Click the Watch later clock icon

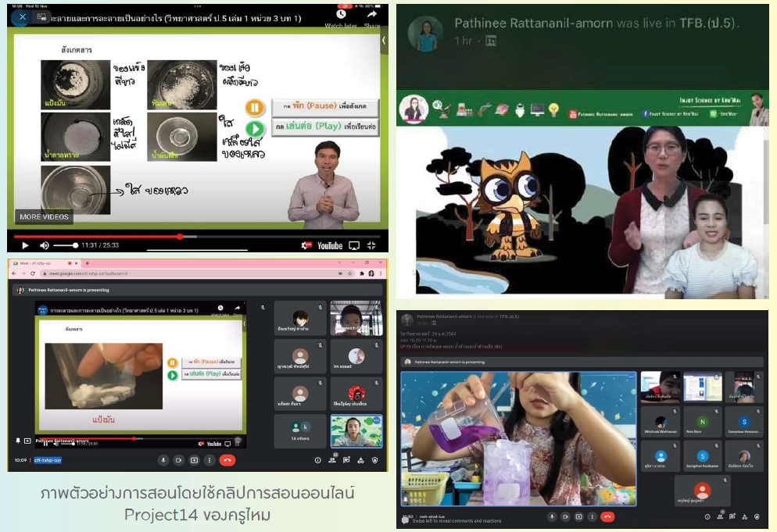coord(341,14)
